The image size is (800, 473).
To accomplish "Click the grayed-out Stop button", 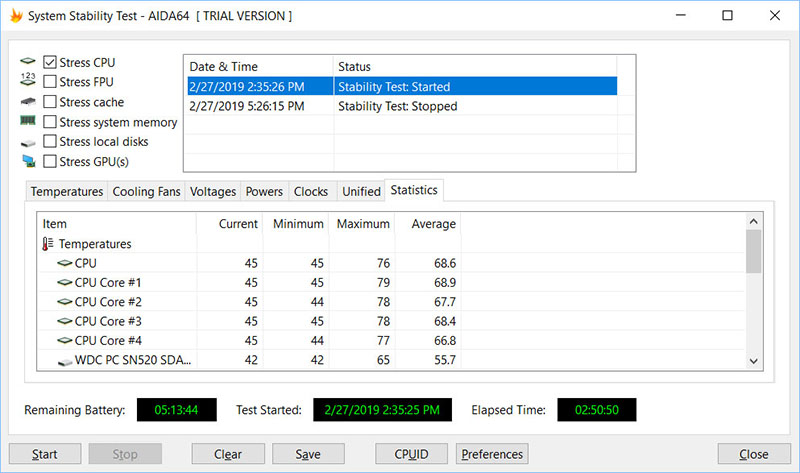I will (x=125, y=454).
